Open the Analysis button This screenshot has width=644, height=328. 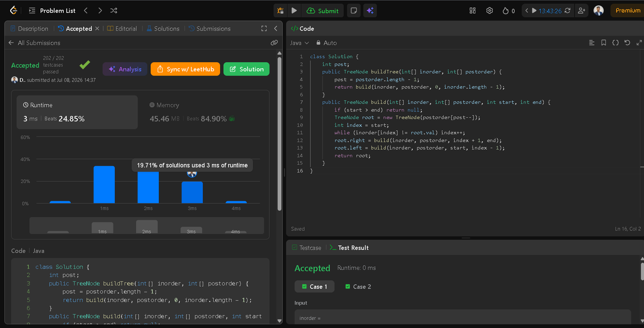coord(125,69)
